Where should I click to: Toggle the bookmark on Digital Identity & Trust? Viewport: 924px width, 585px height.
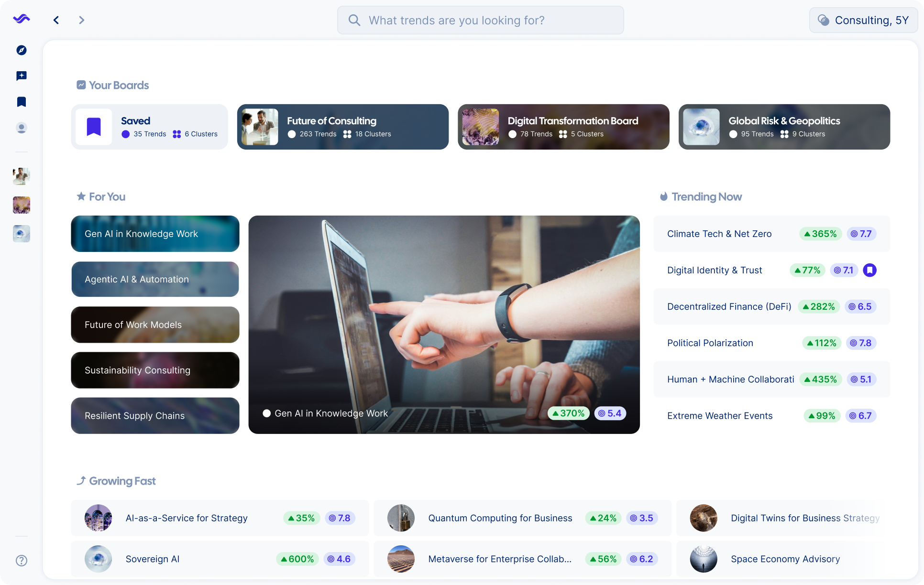click(870, 270)
